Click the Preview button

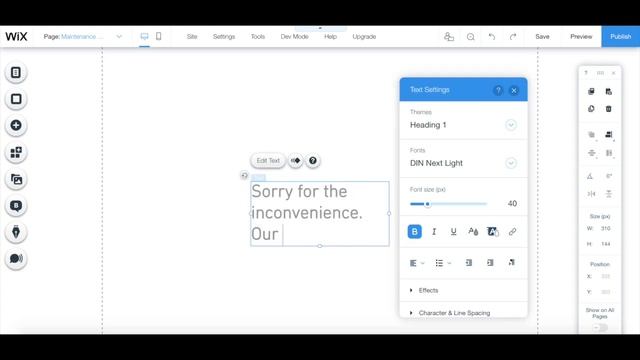coord(581,37)
